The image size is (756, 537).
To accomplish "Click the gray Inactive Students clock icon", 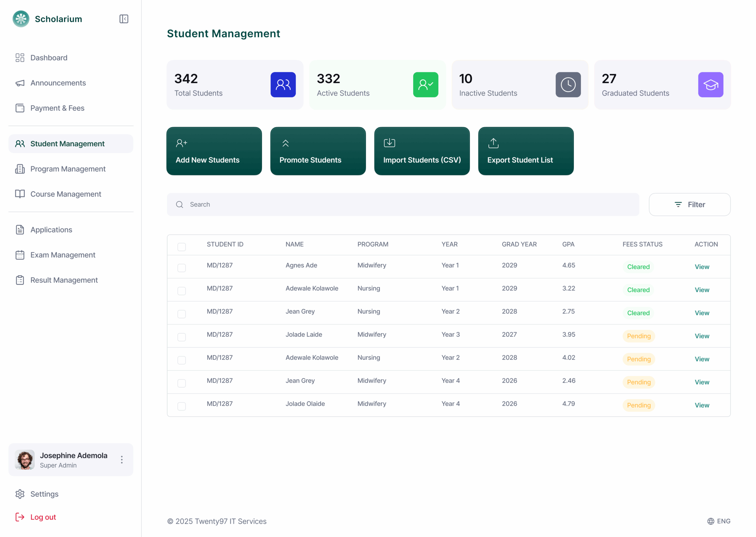I will tap(568, 85).
